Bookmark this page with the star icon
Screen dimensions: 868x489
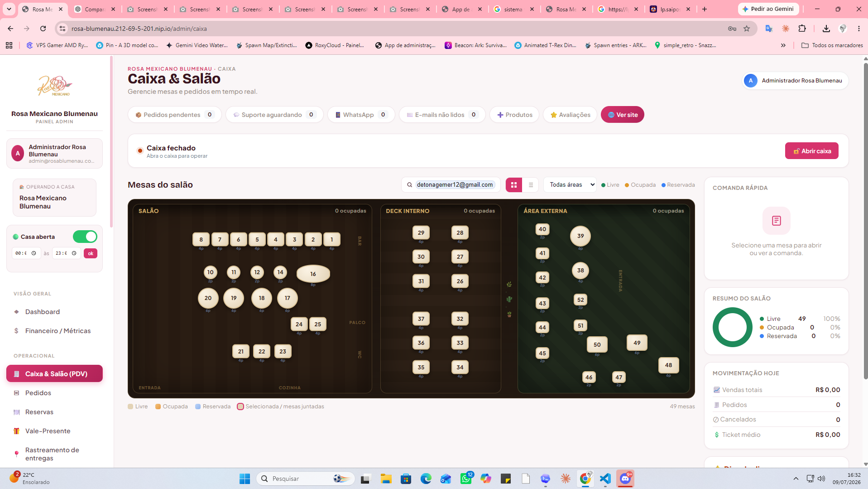747,29
